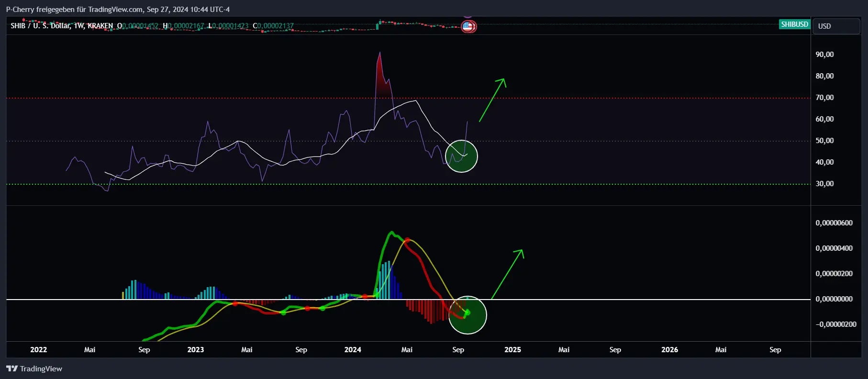Select the close value C0,00002137

click(273, 26)
